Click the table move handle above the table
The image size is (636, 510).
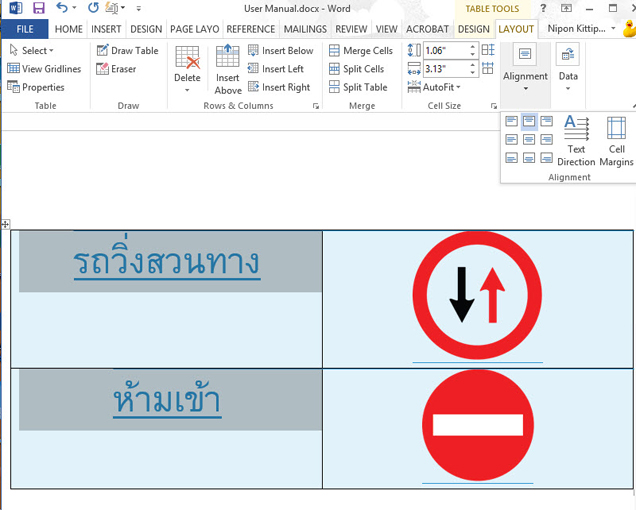pos(5,225)
